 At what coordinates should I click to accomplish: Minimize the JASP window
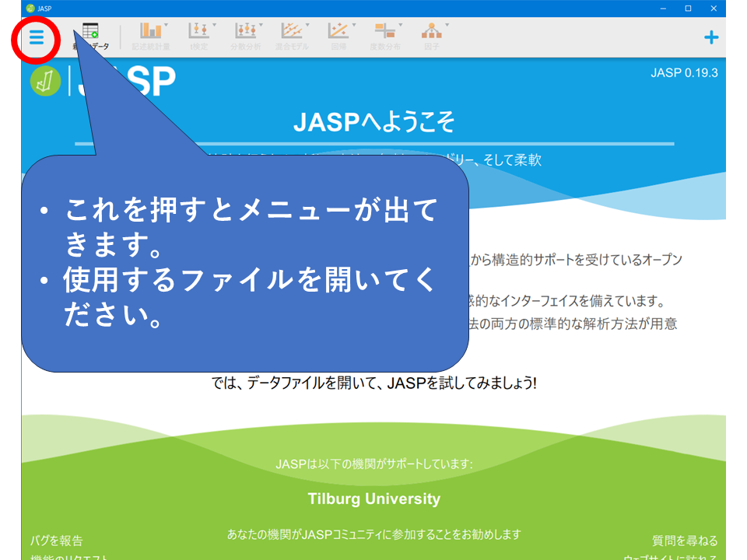(663, 8)
